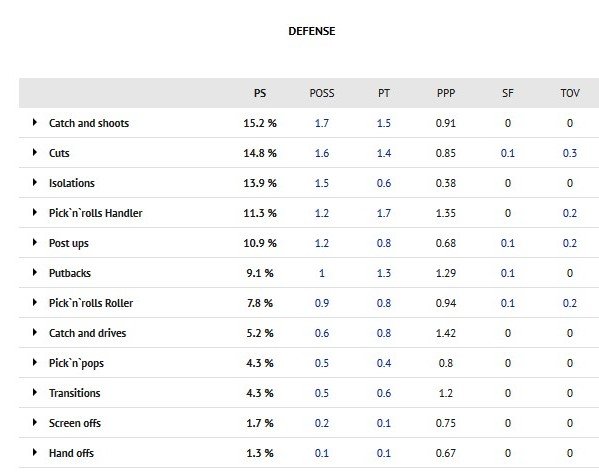Image resolution: width=599 pixels, height=476 pixels.
Task: Sort by the PS column header
Action: tap(260, 93)
